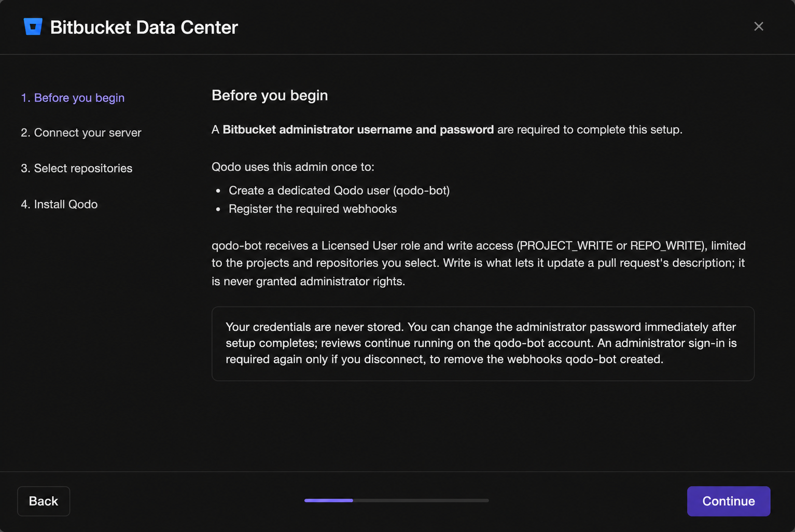
Task: Click the Back button
Action: (44, 501)
